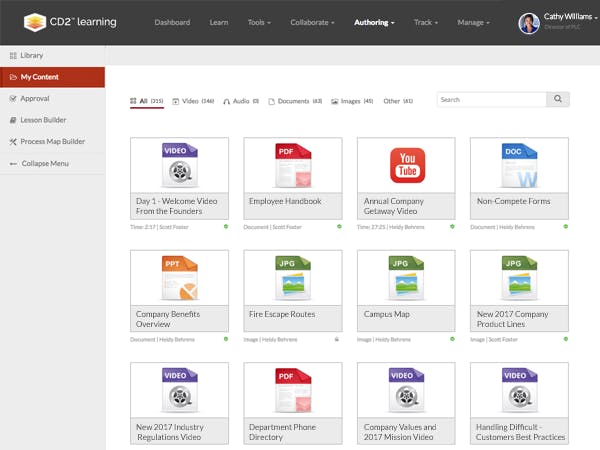Screen dimensions: 600x450
Task: Open the Company Benefits Overview PPT icon
Action: point(179,278)
